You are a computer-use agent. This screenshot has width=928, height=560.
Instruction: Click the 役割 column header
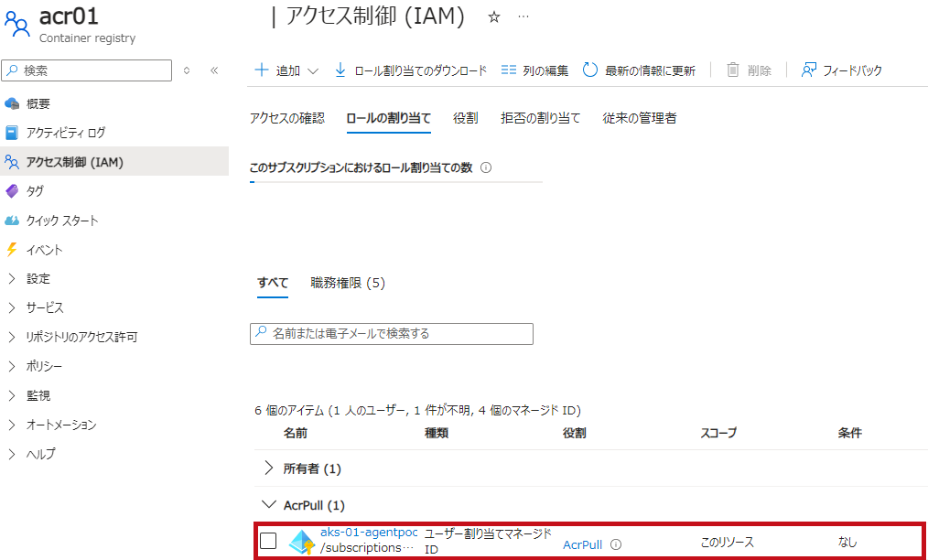574,434
